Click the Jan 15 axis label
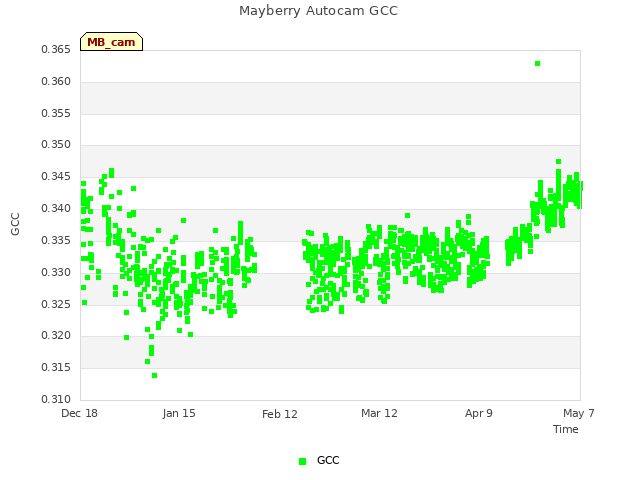Screen dimensions: 640x480 click(x=179, y=413)
